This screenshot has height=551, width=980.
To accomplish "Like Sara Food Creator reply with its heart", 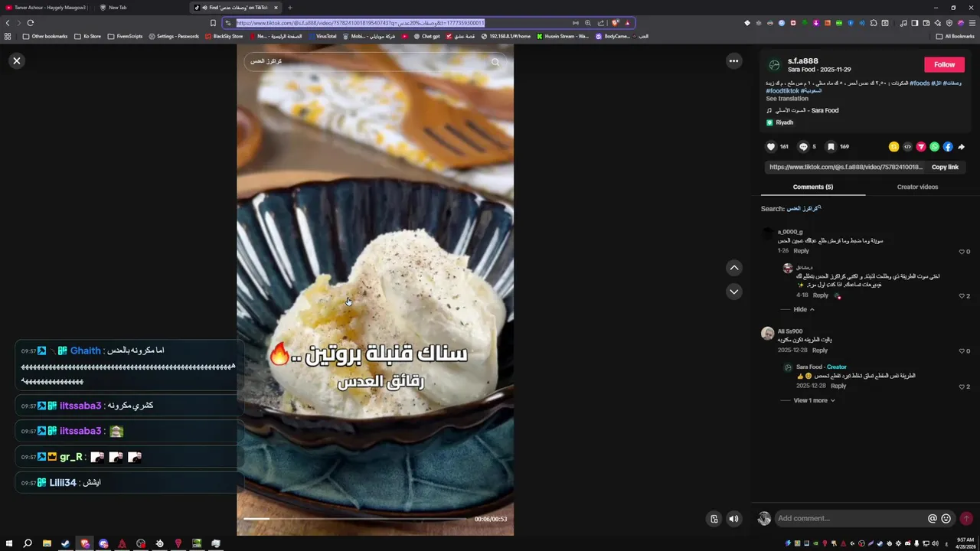I will pyautogui.click(x=962, y=387).
